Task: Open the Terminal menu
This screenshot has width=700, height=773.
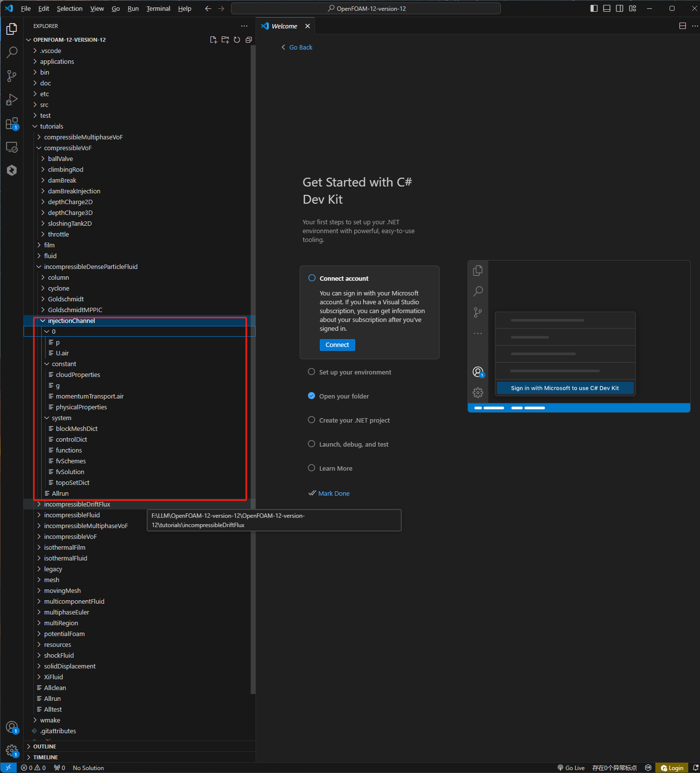Action: point(158,8)
